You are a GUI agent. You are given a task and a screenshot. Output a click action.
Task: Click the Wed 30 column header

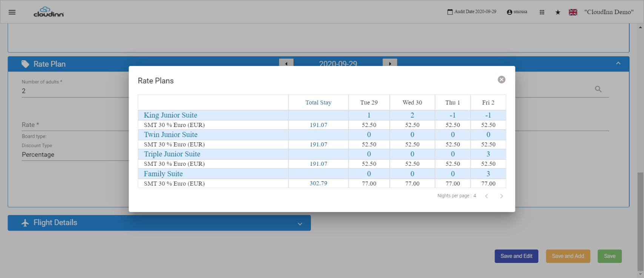point(412,102)
